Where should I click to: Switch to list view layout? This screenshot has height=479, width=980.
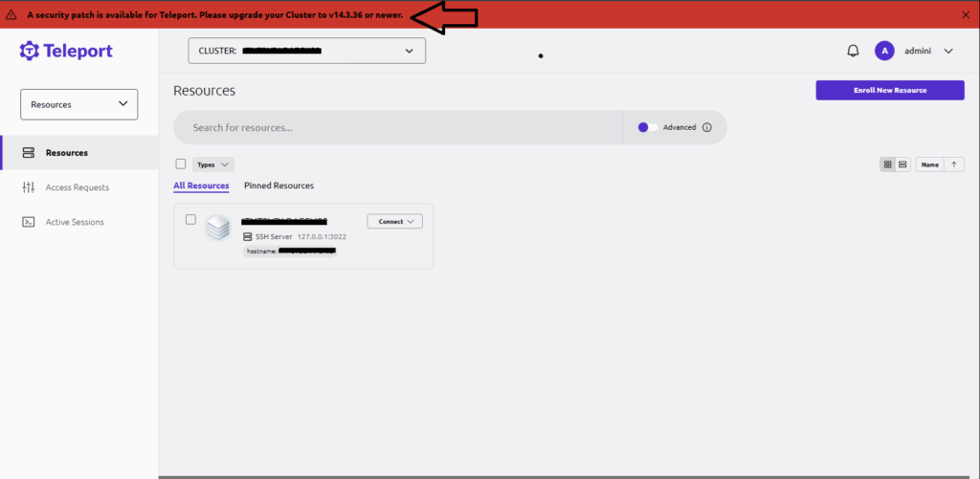click(x=902, y=164)
